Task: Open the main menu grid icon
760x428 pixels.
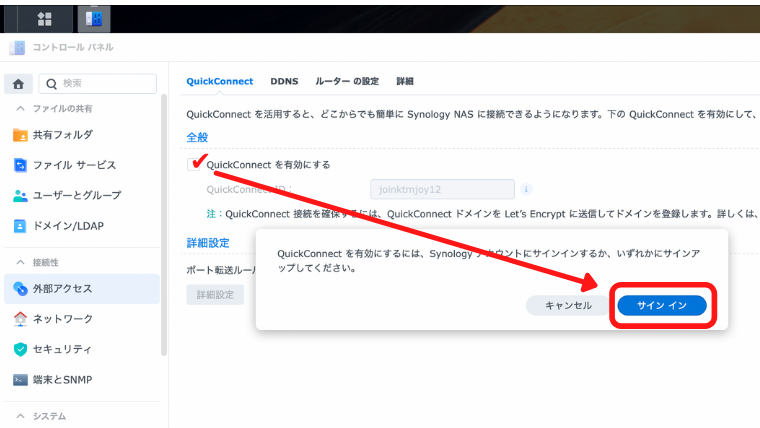Action: click(45, 19)
